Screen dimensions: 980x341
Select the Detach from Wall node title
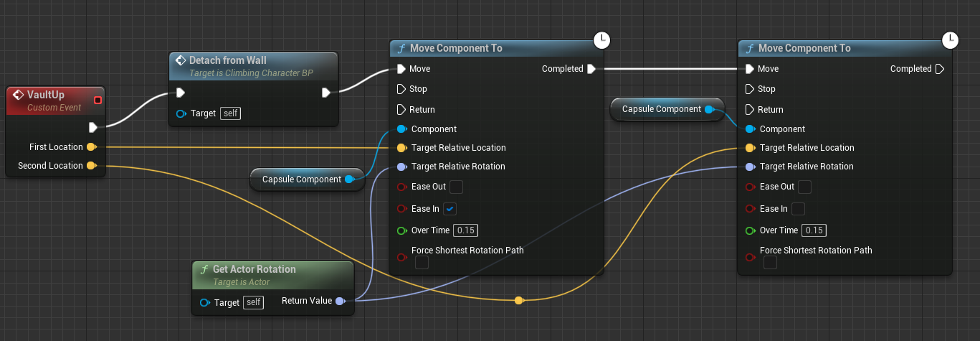[x=227, y=60]
